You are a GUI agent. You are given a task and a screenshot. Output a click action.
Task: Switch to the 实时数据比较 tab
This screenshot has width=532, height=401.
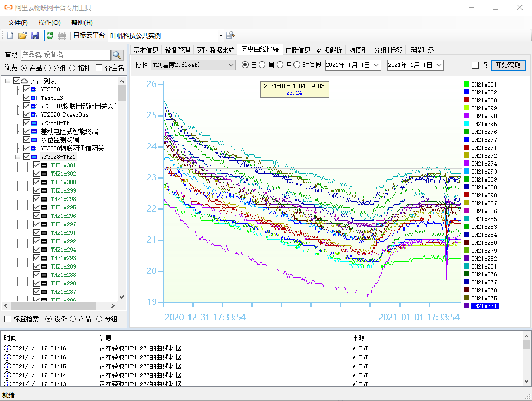[x=215, y=50]
